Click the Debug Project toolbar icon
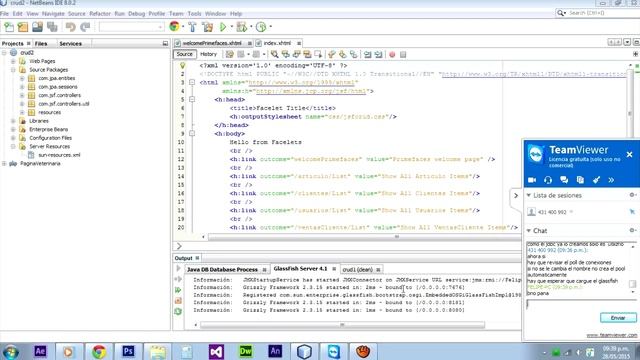 click(242, 27)
